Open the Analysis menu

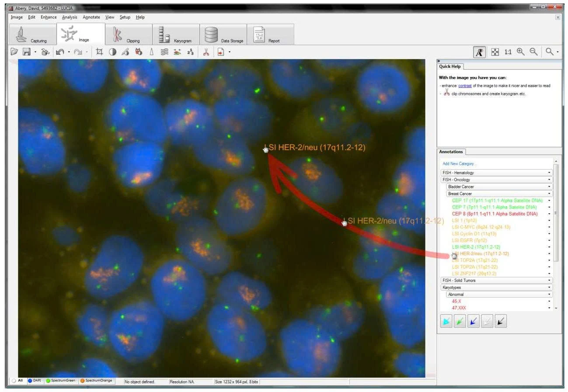70,17
